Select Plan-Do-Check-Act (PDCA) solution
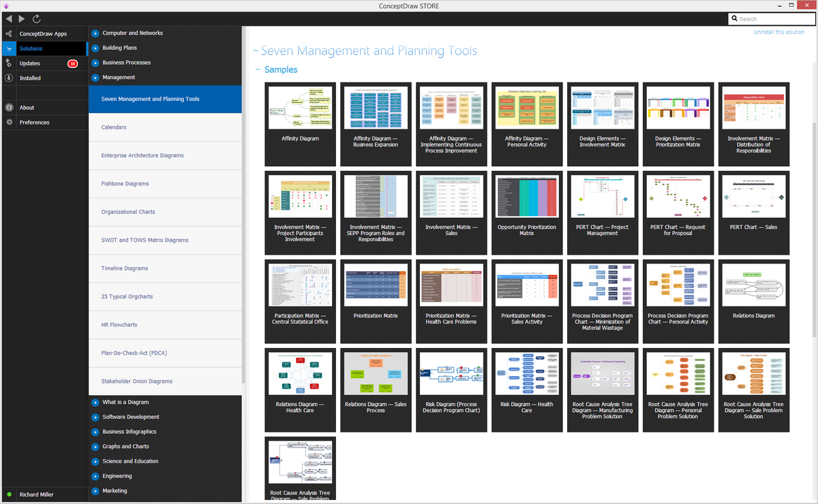This screenshot has width=818, height=504. [x=165, y=353]
